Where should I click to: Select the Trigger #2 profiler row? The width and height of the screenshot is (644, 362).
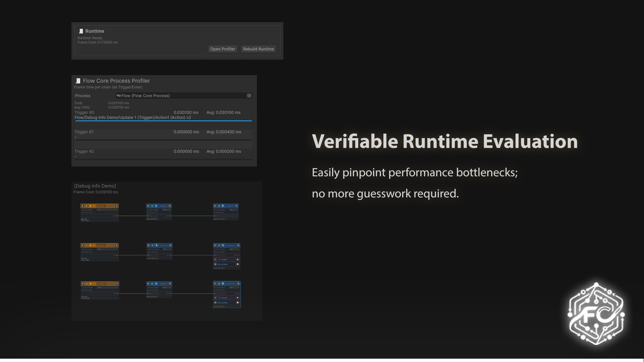[163, 153]
